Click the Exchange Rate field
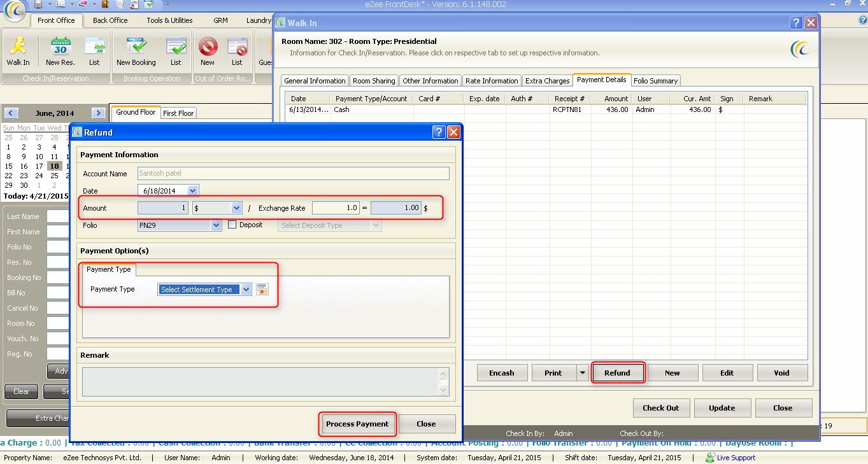This screenshot has width=868, height=464. (x=336, y=208)
